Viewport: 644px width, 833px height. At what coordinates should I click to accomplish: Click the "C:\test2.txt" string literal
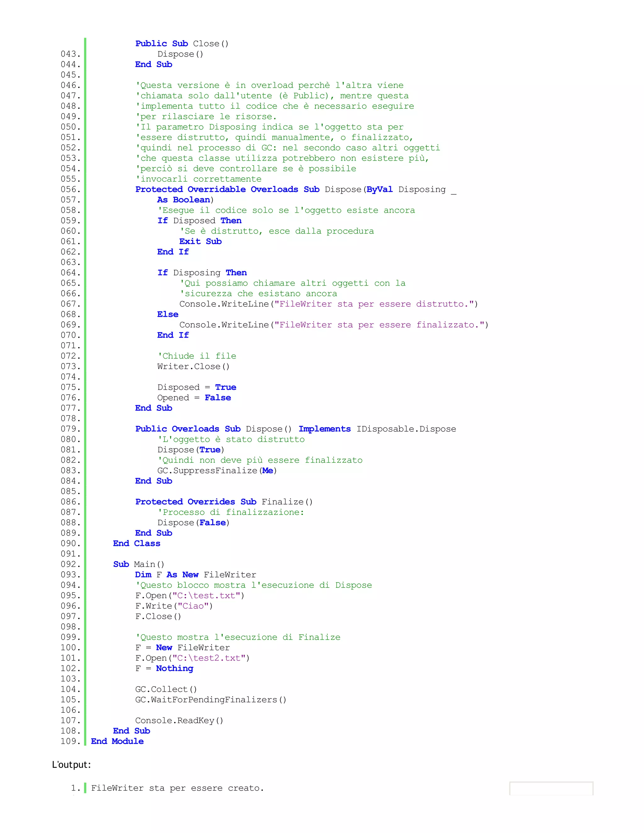pyautogui.click(x=209, y=658)
